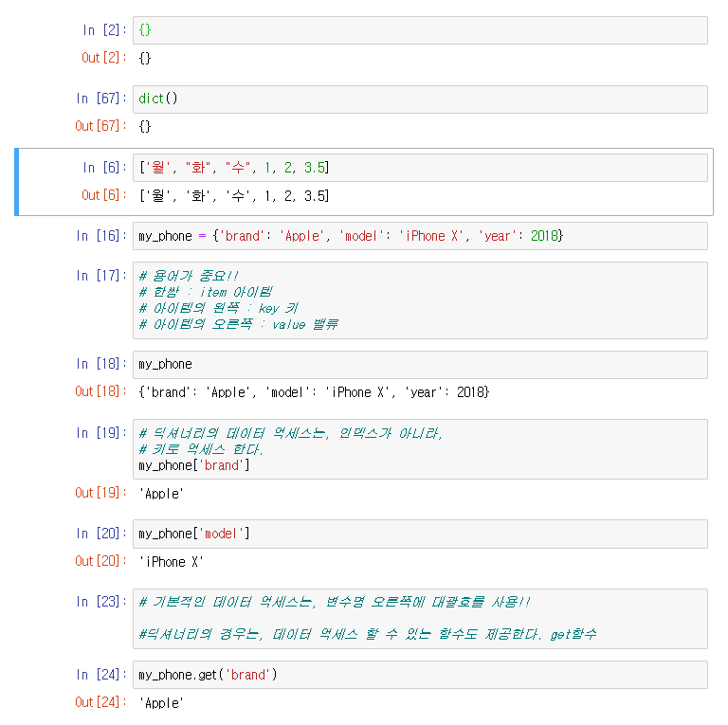Click the In [67]: prompt label
Screen dimensions: 728x725
coord(101,99)
